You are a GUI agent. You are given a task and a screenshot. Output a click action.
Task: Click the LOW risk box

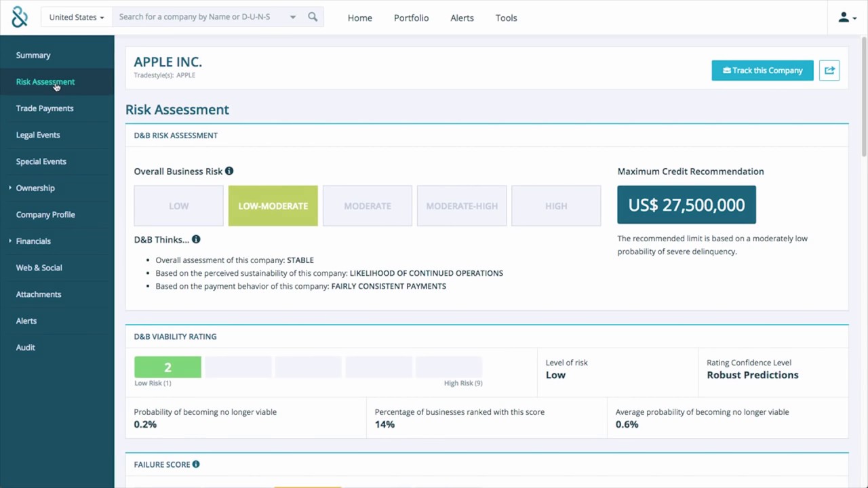pyautogui.click(x=178, y=206)
